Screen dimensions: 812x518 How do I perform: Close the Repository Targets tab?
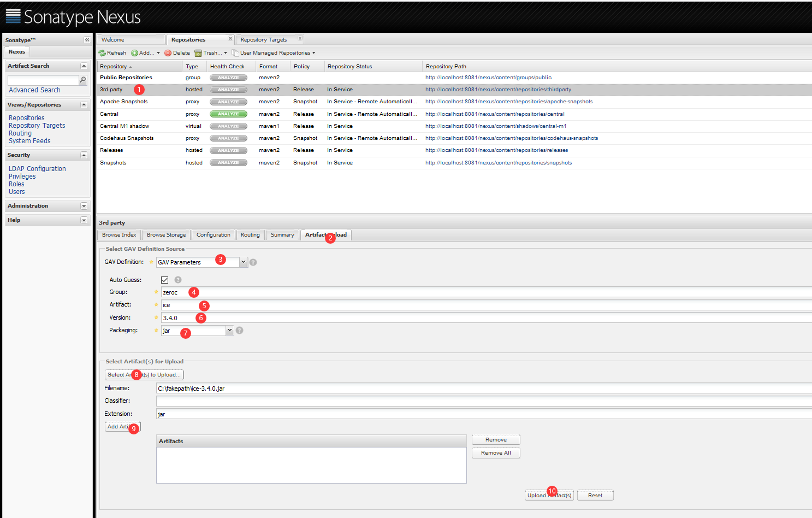(300, 38)
